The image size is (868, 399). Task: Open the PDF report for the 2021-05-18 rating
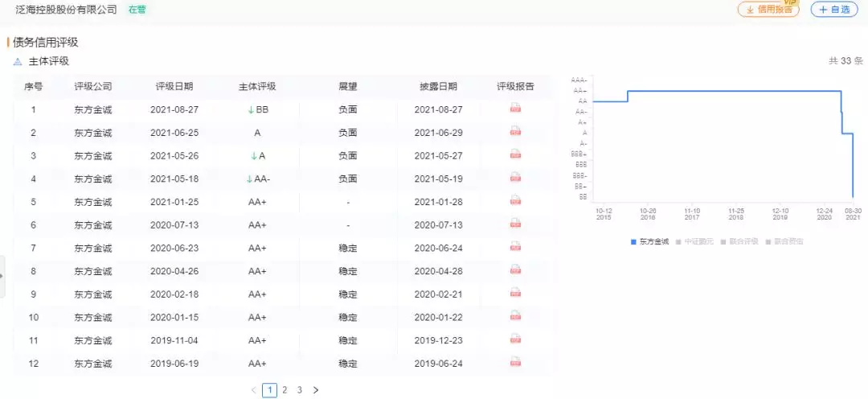point(515,178)
